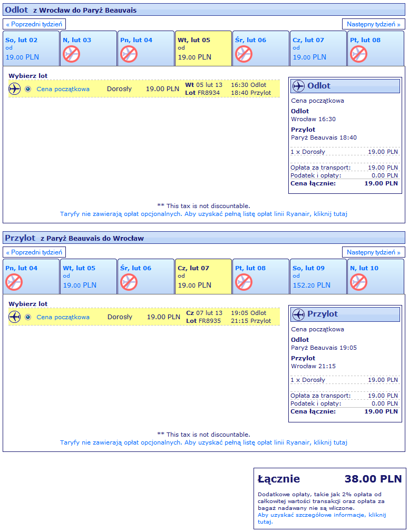Select outbound tab So, lut 02
Viewport: 409px width, 532px height.
click(31, 48)
